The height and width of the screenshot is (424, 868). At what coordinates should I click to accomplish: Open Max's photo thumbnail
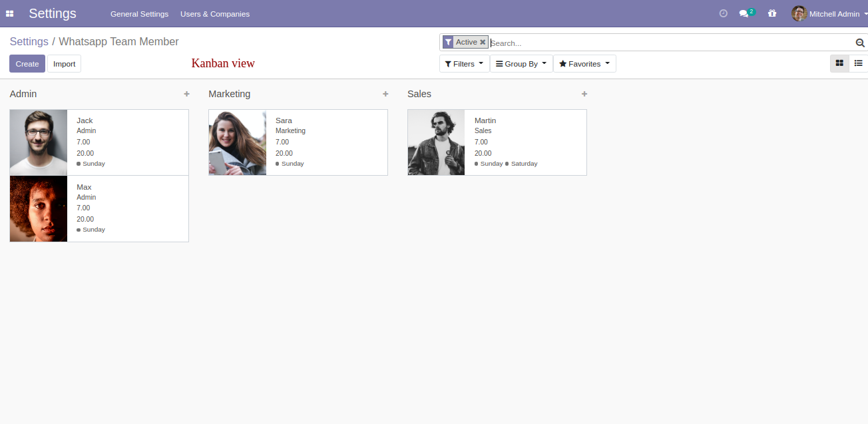(39, 208)
